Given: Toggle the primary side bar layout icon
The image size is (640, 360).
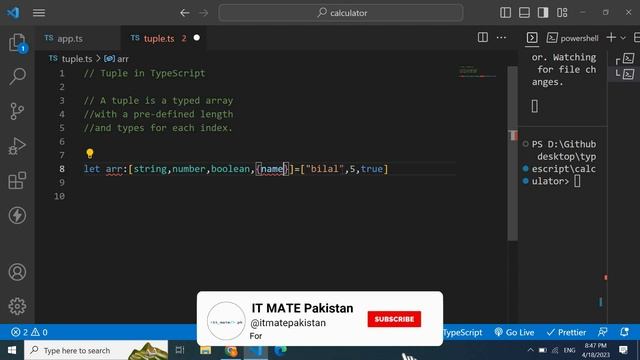Looking at the screenshot, I should [505, 13].
